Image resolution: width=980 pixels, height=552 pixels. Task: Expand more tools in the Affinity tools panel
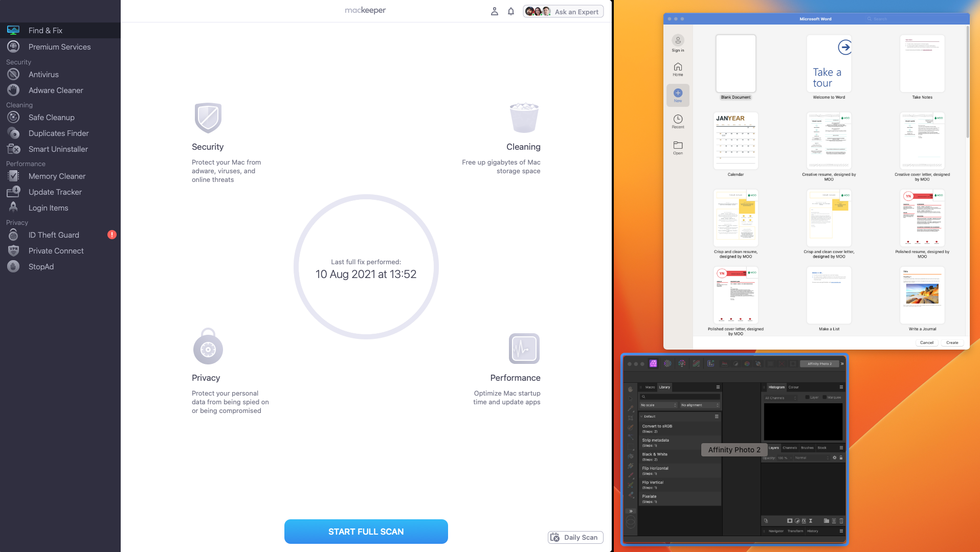[631, 511]
